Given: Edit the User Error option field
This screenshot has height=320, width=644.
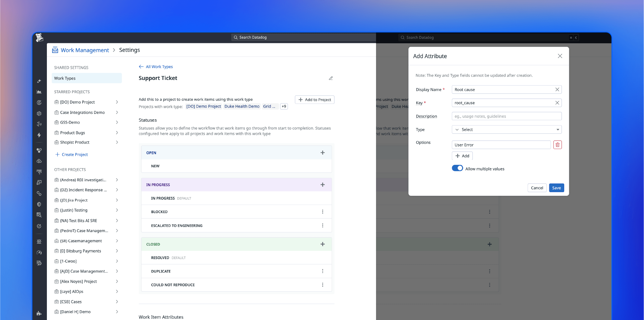Looking at the screenshot, I should click(x=501, y=145).
